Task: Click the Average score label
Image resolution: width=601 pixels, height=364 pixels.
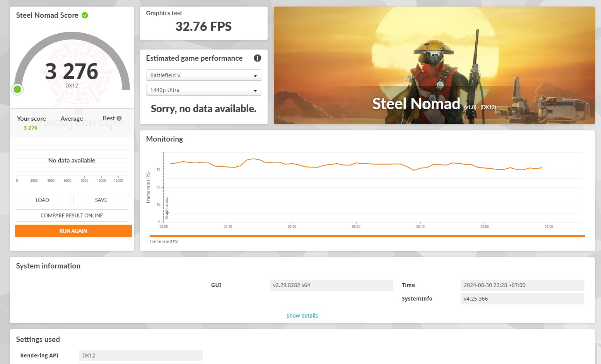Action: tap(72, 118)
